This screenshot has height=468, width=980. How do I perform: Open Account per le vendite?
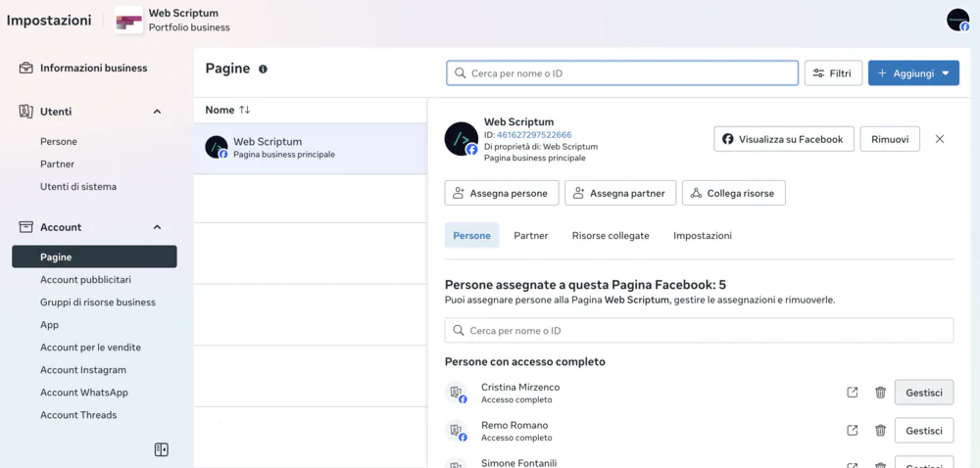90,347
